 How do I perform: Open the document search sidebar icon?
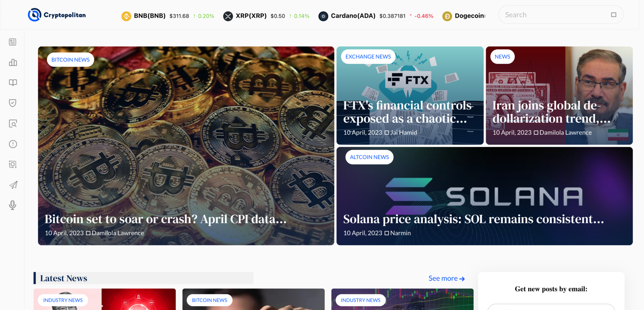(13, 123)
